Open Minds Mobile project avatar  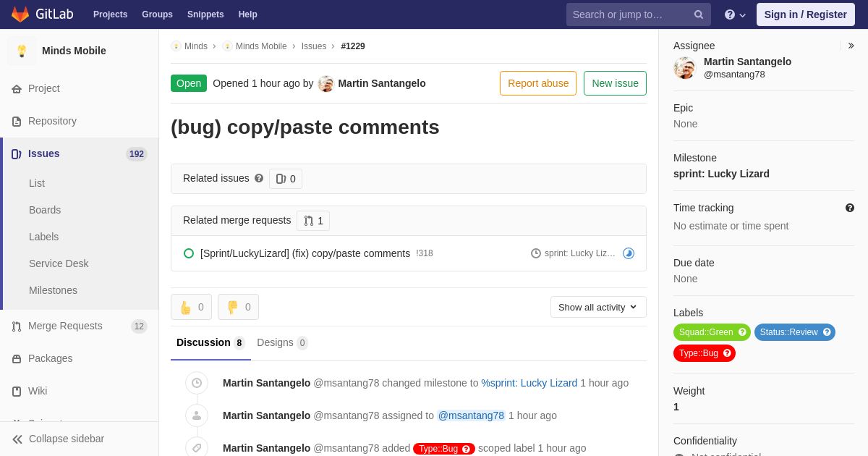22,51
